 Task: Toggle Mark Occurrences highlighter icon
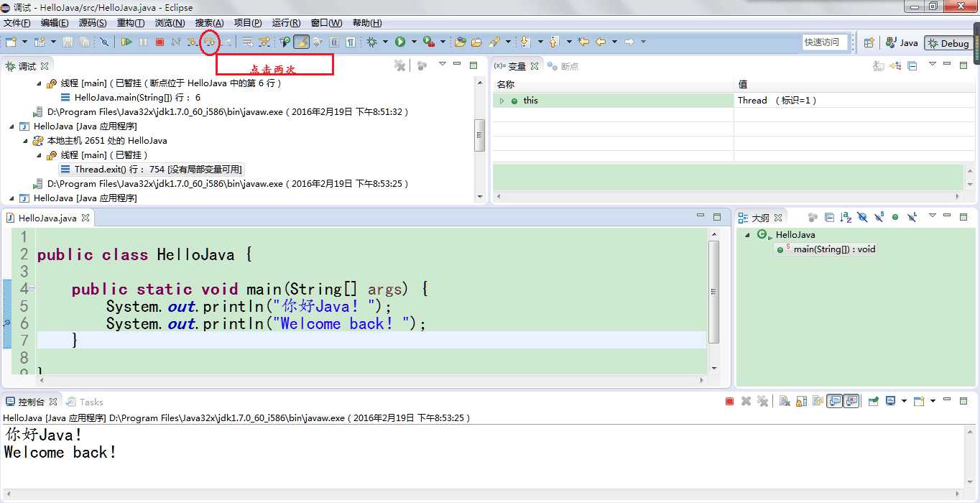[302, 42]
